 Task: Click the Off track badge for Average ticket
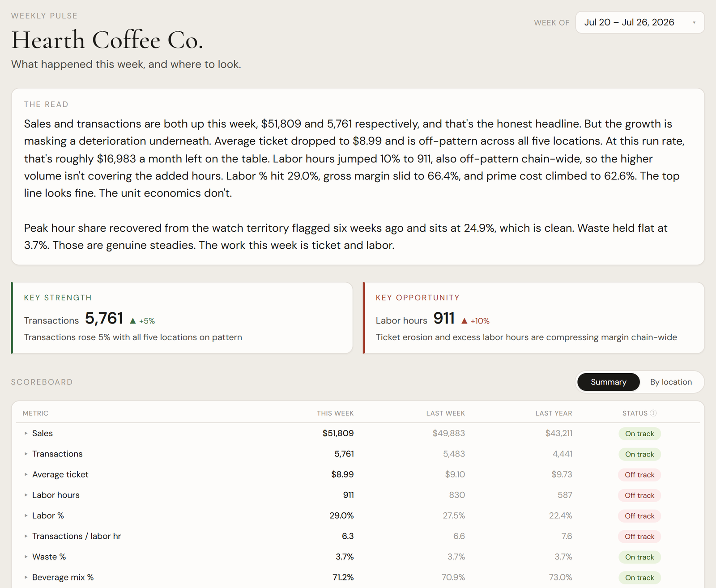639,475
